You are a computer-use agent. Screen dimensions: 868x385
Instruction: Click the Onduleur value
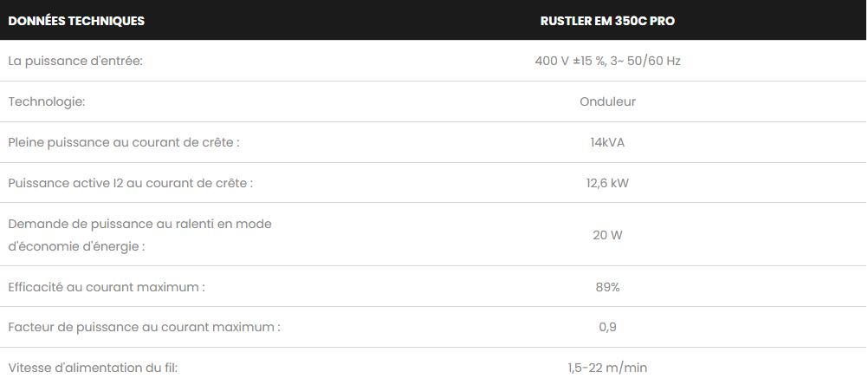[607, 102]
